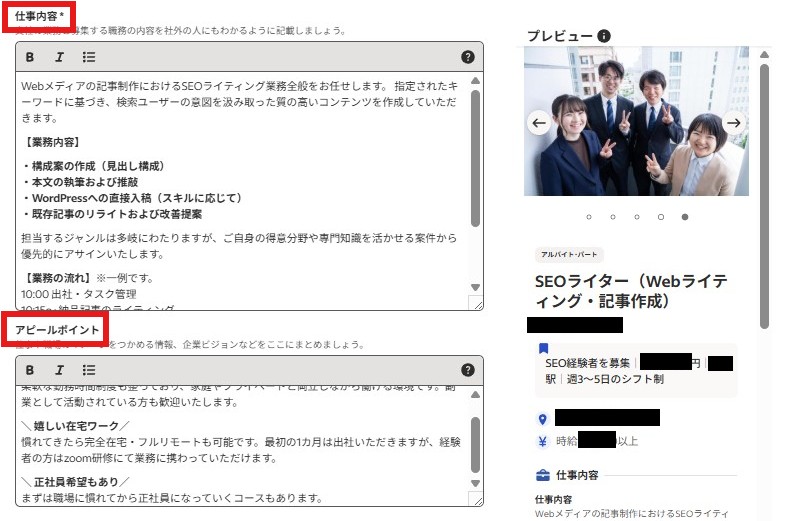Show previous photo in preview carousel
800x521 pixels.
click(x=539, y=124)
